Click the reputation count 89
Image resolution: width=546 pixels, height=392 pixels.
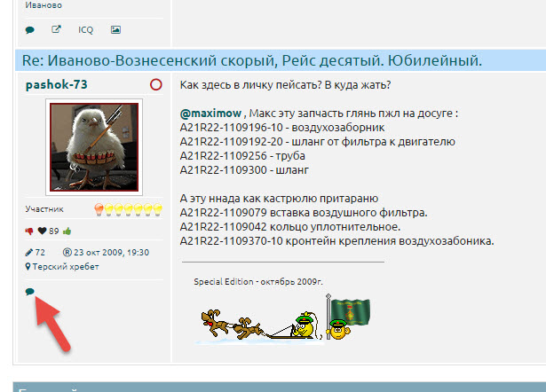click(x=54, y=231)
